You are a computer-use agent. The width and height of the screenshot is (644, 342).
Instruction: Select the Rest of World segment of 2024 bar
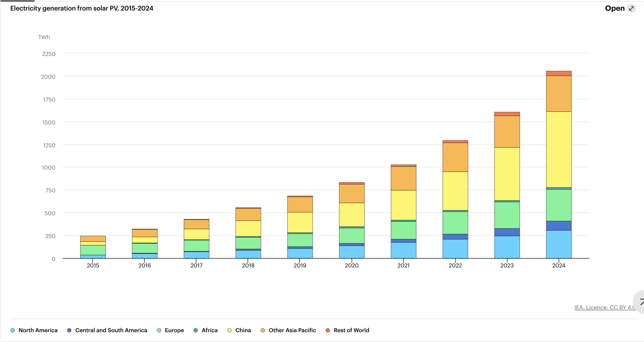click(559, 73)
